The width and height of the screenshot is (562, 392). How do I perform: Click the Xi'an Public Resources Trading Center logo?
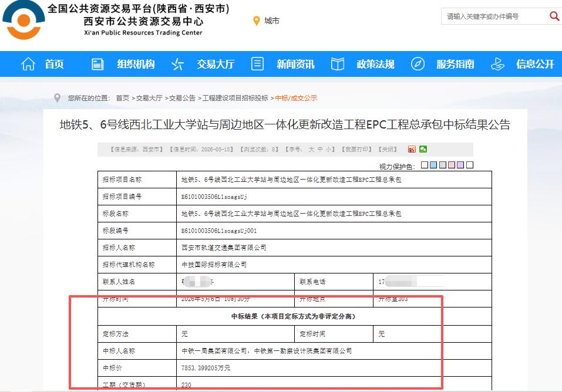click(23, 20)
